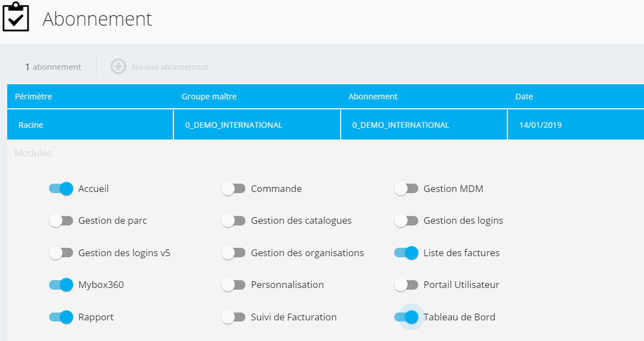The height and width of the screenshot is (341, 644).
Task: Enable the Portail Utilisateur switch
Action: 406,285
